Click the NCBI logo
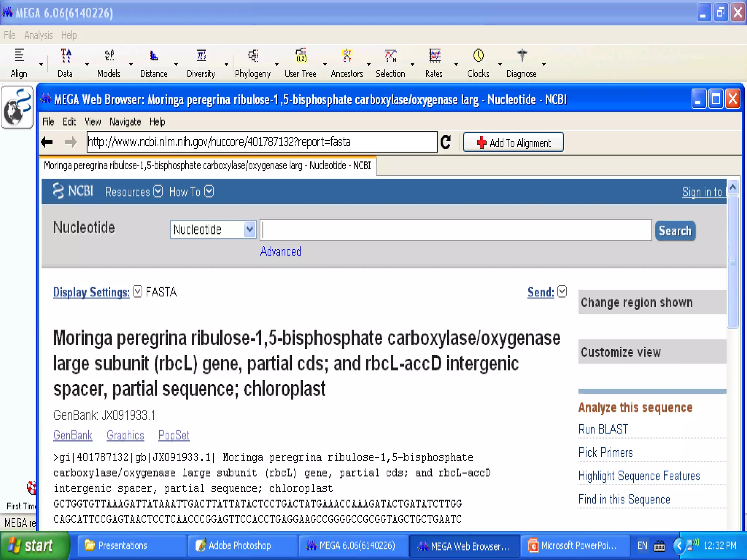 [73, 191]
